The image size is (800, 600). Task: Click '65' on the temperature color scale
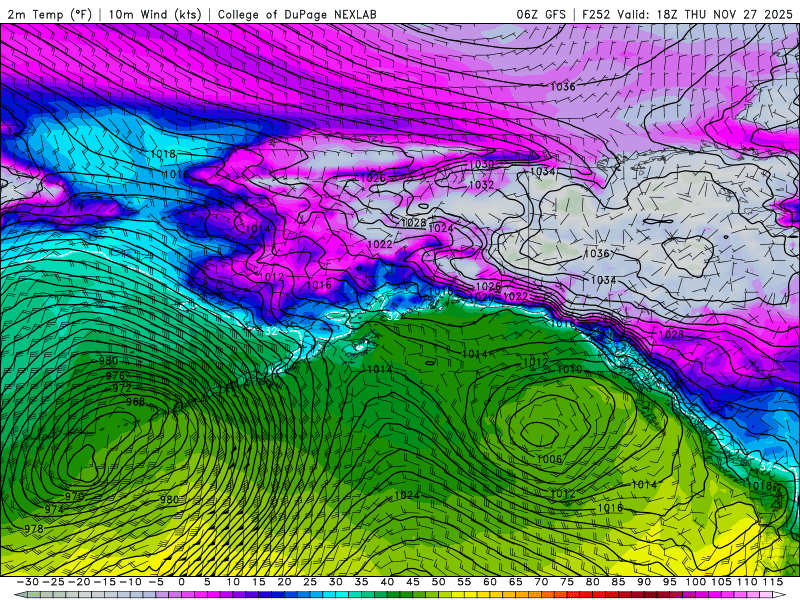tap(516, 582)
